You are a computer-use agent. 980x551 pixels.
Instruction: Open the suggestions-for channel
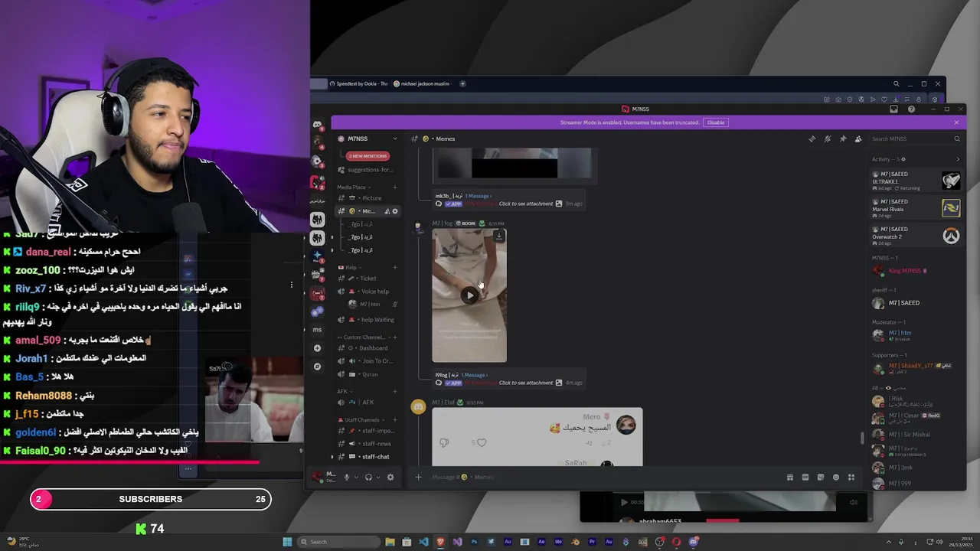367,169
